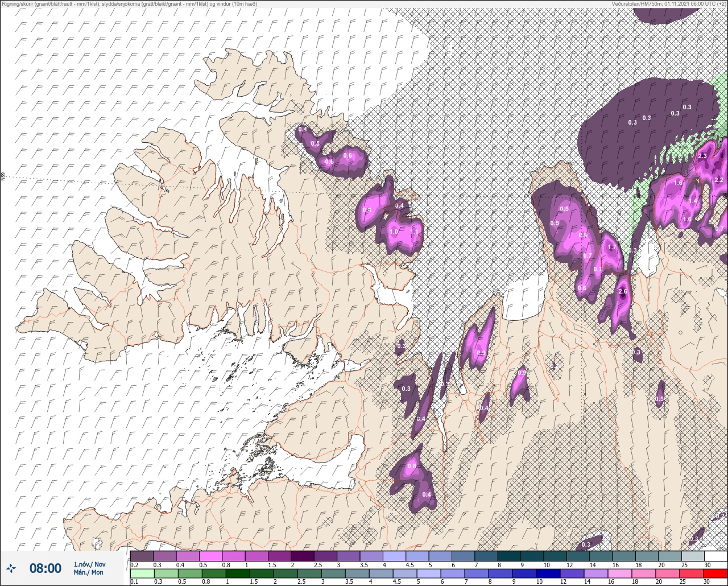This screenshot has width=728, height=586.
Task: Click the 'Mán./ Mon' weekday label
Action: coord(88,572)
